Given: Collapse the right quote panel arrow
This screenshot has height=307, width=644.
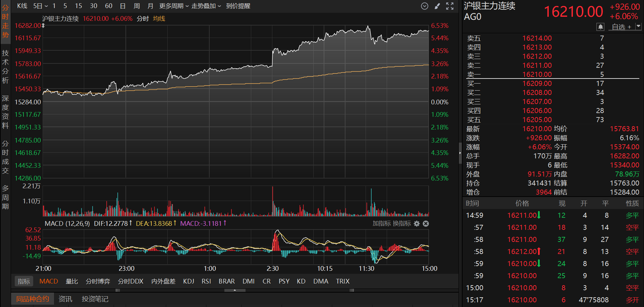Looking at the screenshot, I should (460, 153).
